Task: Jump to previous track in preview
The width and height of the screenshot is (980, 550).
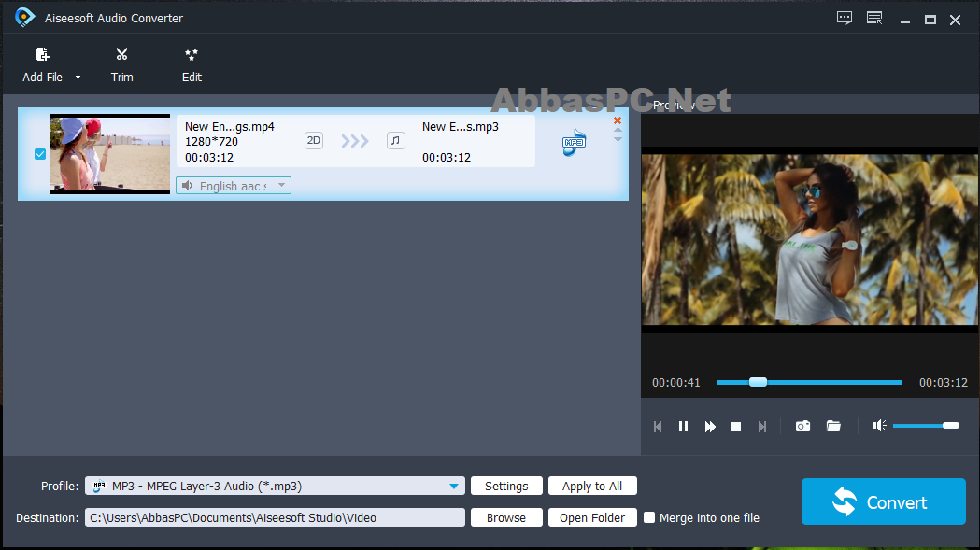Action: click(x=658, y=426)
